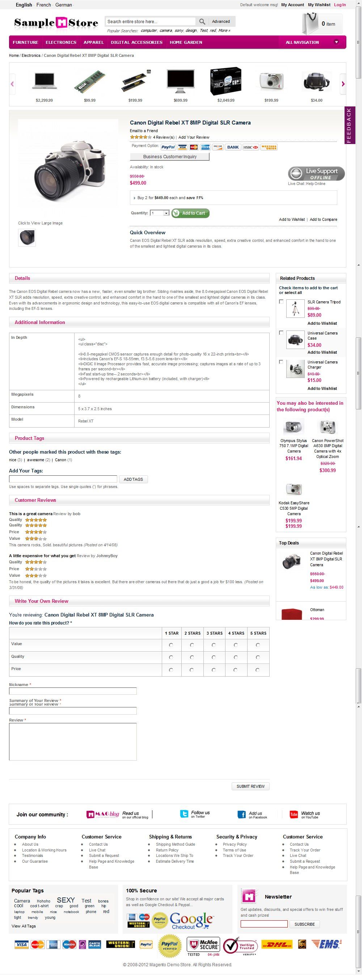Show more popular searches via More »
Viewport: 363px width, 980px height.
click(x=224, y=30)
